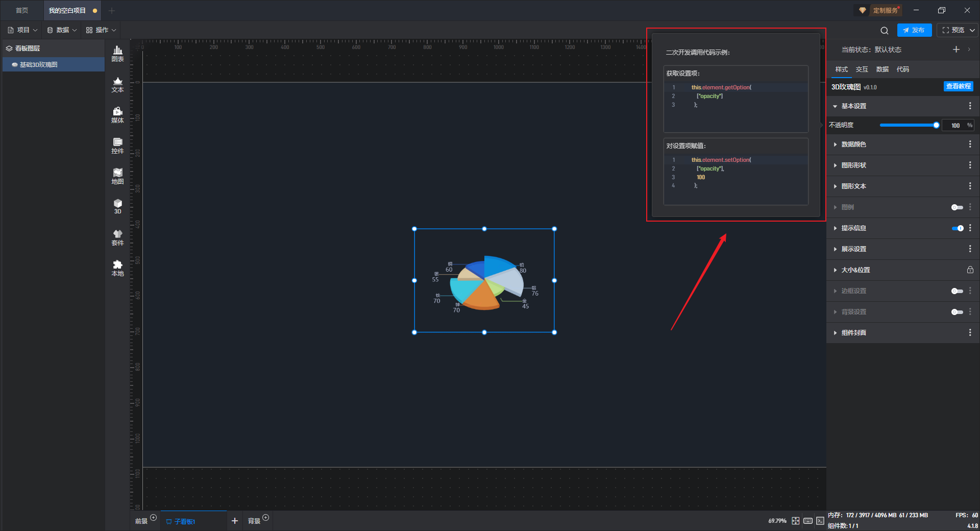This screenshot has height=531, width=980.
Task: Click the getOption code example block
Action: 736,99
